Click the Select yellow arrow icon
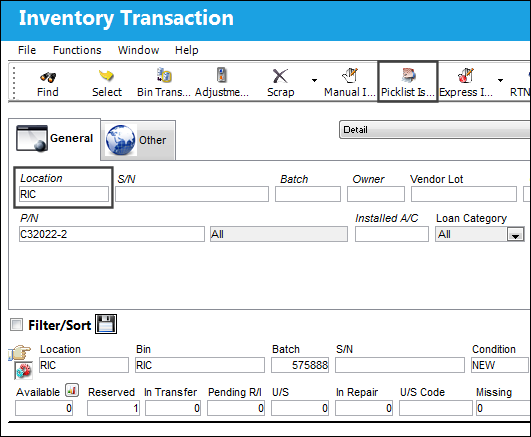 [x=106, y=76]
